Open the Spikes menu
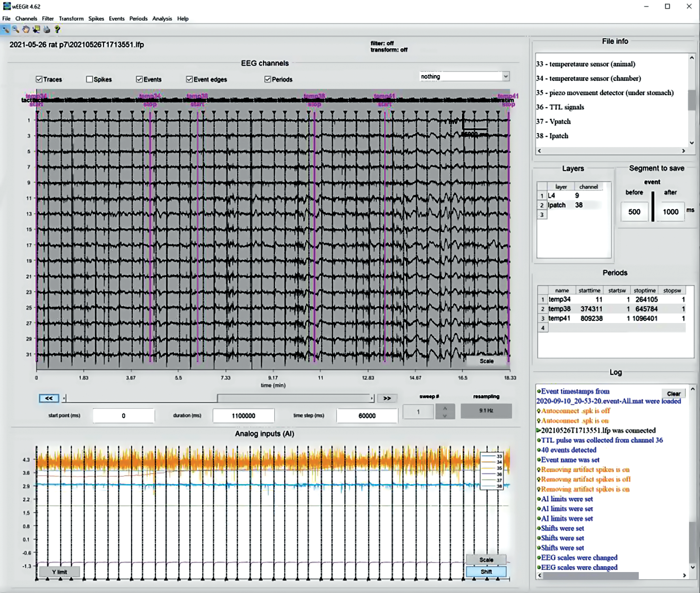Viewport: 700px width, 593px height. click(96, 19)
